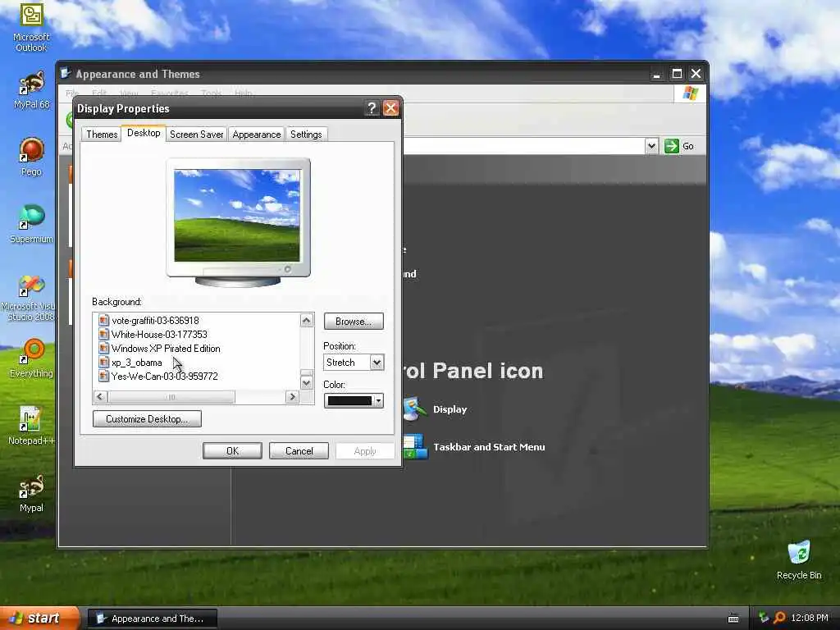Screen dimensions: 840x630
Task: Click the Cancel button
Action: (299, 451)
